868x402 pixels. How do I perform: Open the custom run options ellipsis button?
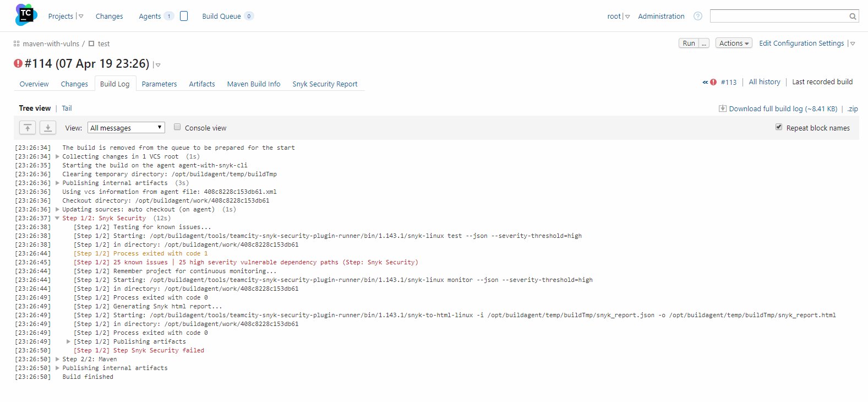pos(704,43)
